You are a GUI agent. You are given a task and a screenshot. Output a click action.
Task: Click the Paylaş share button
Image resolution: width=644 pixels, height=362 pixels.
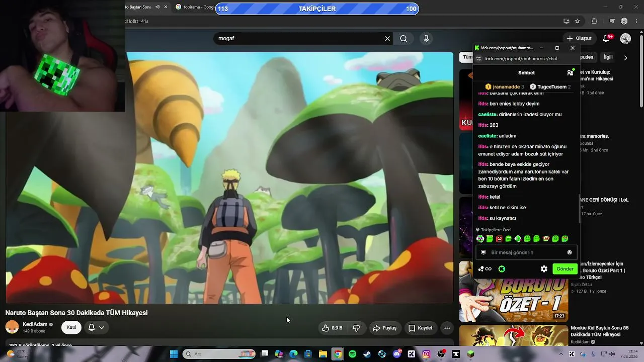point(384,328)
